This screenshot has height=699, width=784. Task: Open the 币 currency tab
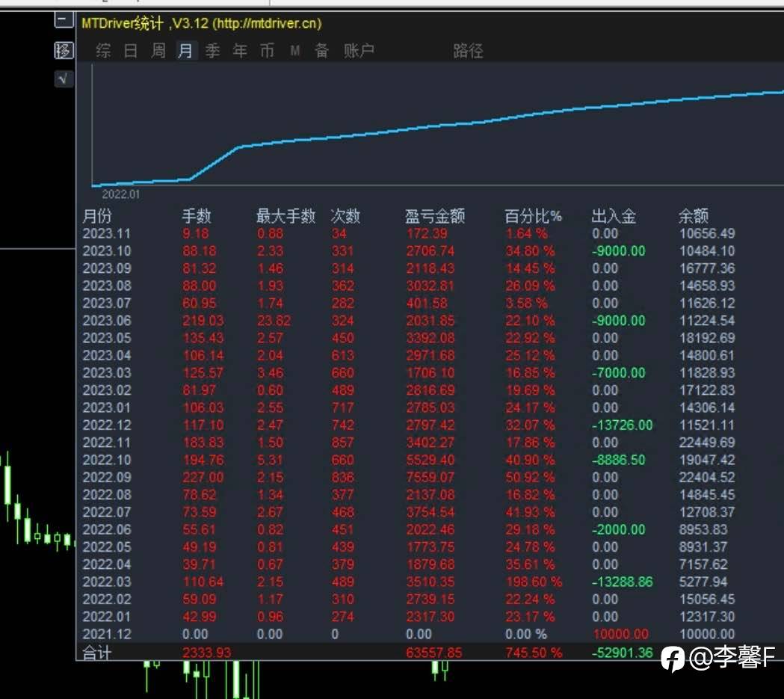(x=267, y=51)
